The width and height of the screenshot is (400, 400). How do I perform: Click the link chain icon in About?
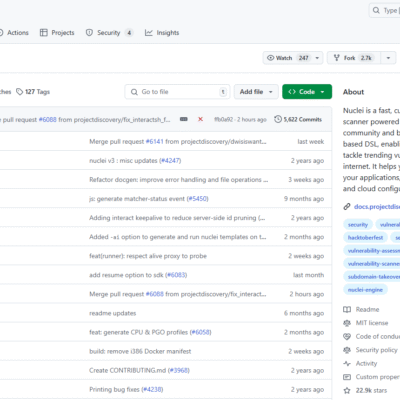[347, 207]
